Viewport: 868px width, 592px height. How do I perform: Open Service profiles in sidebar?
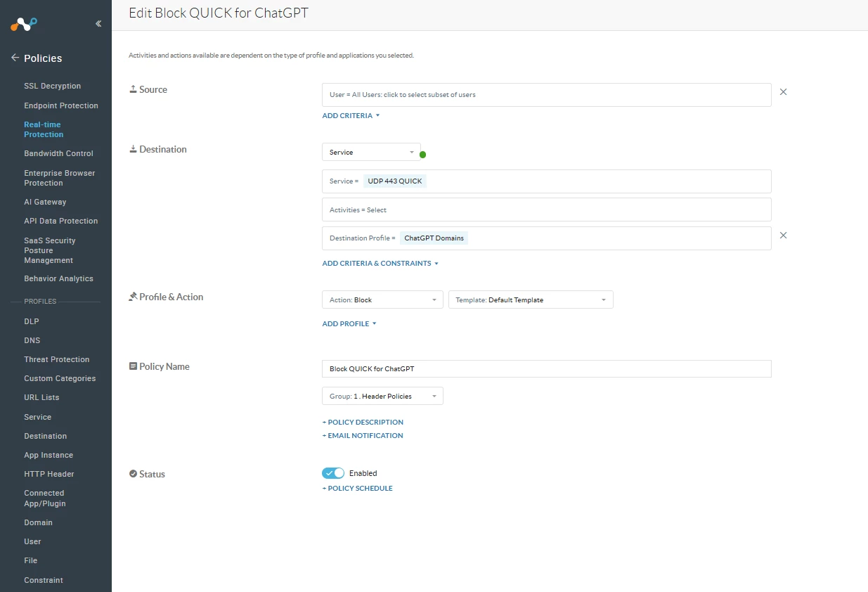[x=38, y=417]
